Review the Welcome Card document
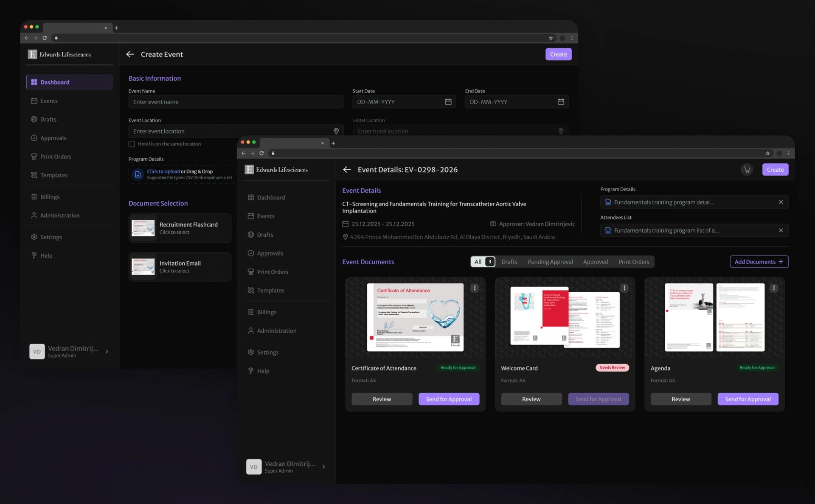 pyautogui.click(x=531, y=399)
